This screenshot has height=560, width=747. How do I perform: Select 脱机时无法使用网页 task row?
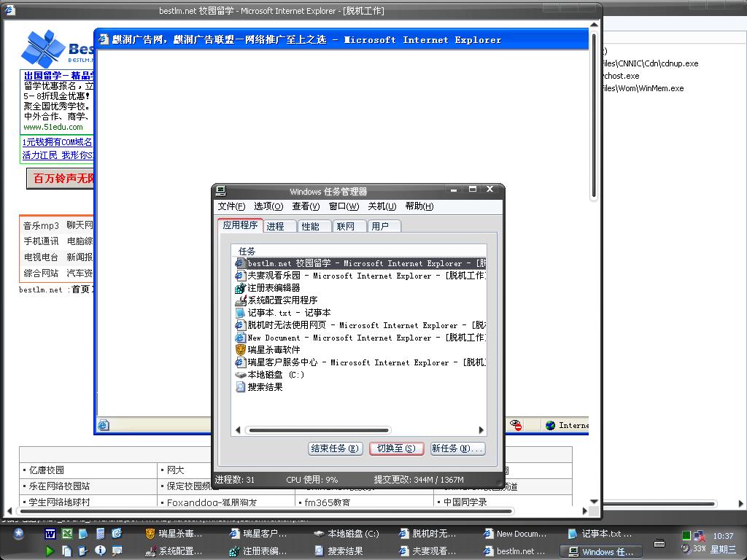coord(360,325)
